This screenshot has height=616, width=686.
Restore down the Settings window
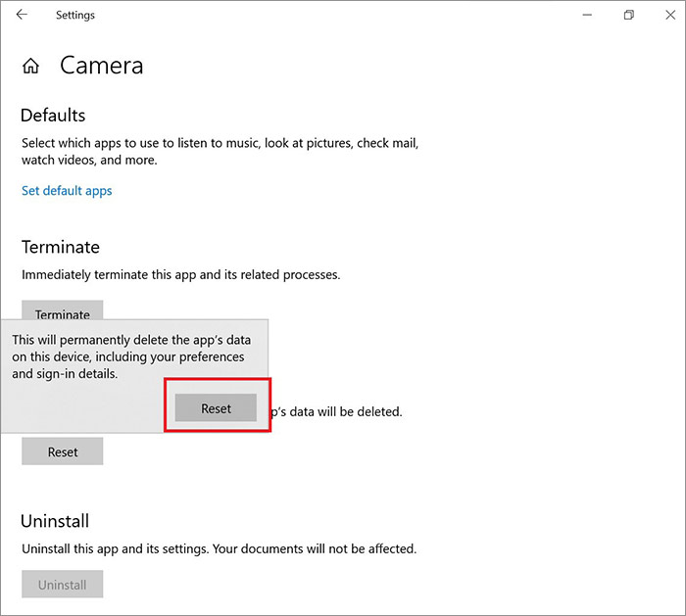[x=629, y=15]
